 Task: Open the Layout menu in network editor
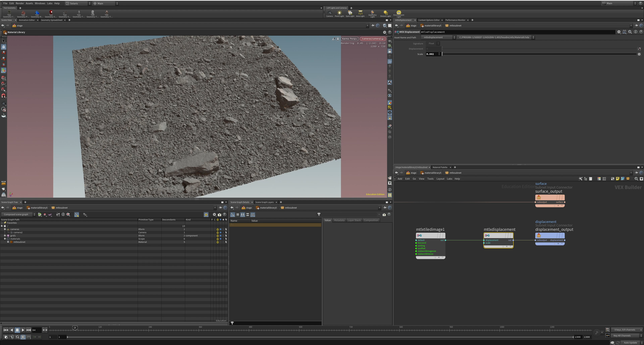[x=440, y=179]
